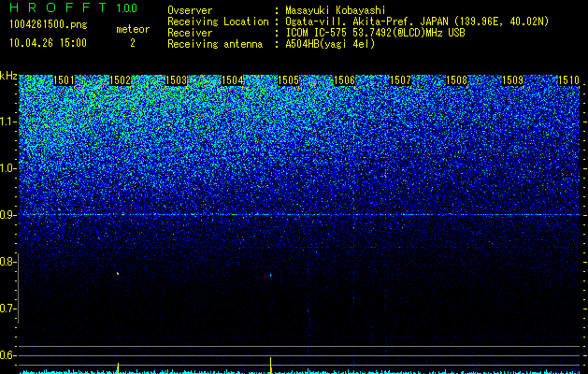Click the 0.8 kHz axis label
This screenshot has height=374, width=588.
pos(7,262)
